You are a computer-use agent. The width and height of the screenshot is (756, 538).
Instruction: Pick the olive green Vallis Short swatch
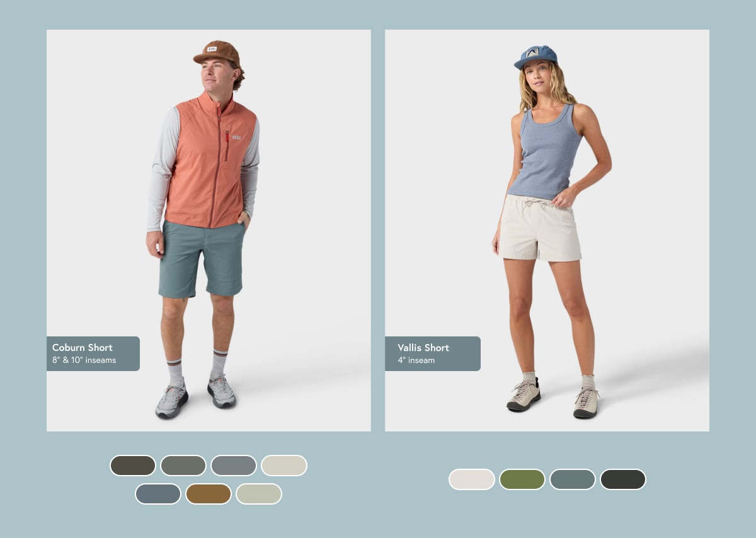522,479
